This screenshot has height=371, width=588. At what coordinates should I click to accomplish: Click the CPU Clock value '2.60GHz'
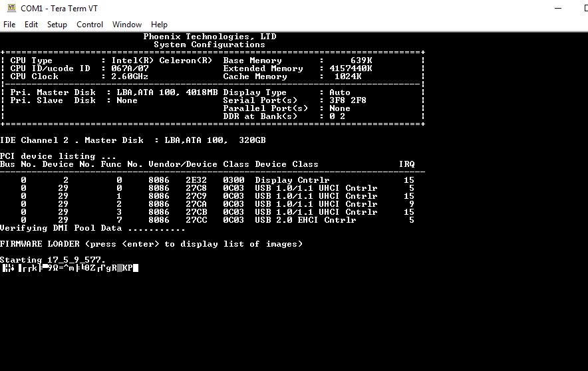[x=130, y=76]
